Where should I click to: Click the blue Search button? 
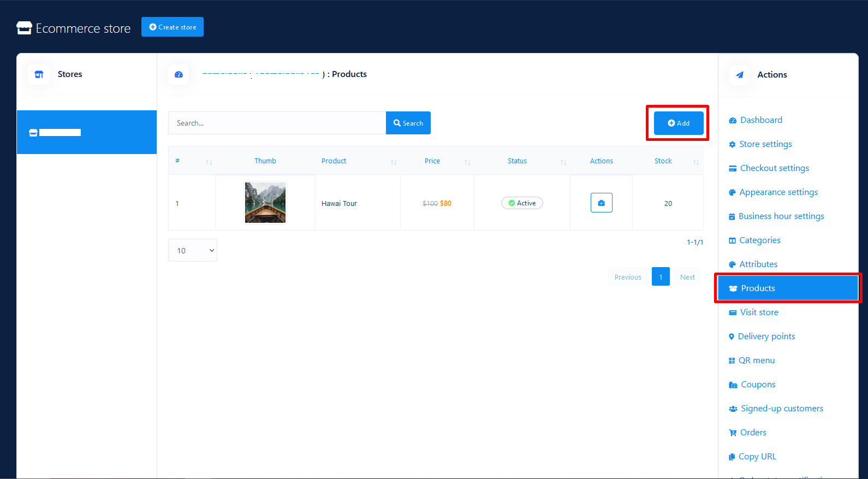(408, 123)
